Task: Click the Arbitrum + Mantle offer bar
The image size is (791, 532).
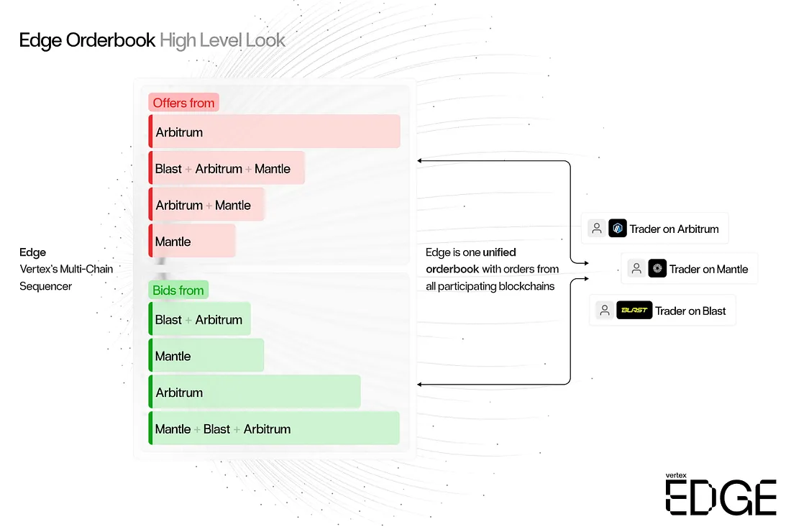Action: pos(206,205)
